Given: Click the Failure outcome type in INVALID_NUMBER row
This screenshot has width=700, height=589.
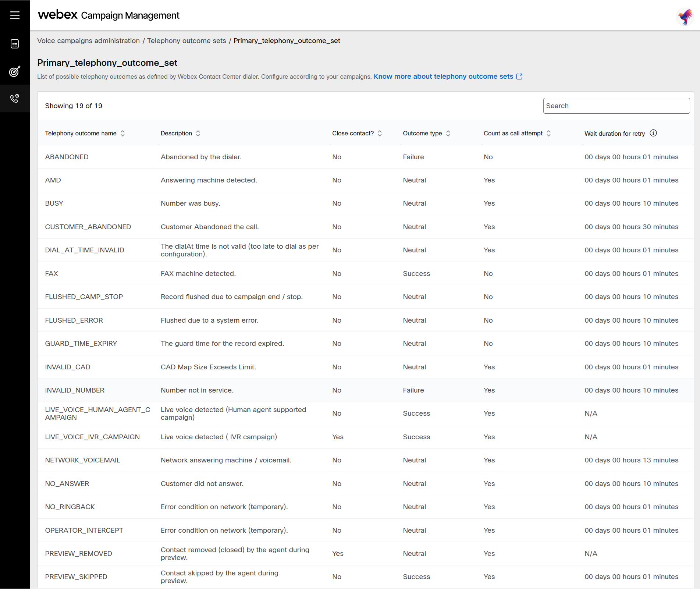Looking at the screenshot, I should [413, 390].
